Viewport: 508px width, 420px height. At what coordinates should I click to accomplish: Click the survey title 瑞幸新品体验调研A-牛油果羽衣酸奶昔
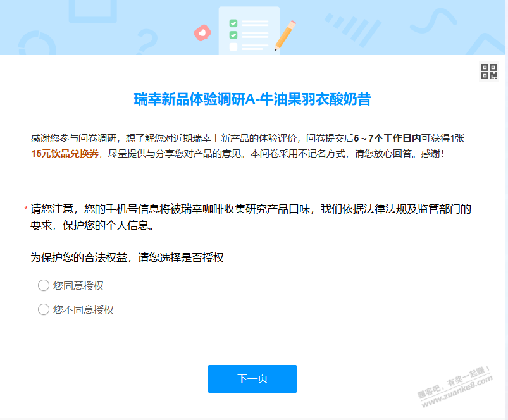252,99
